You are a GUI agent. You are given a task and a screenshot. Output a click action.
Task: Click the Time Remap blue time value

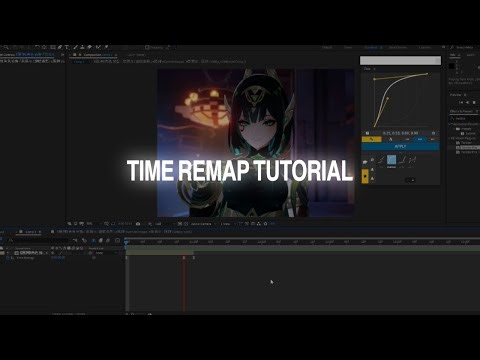[x=58, y=258]
